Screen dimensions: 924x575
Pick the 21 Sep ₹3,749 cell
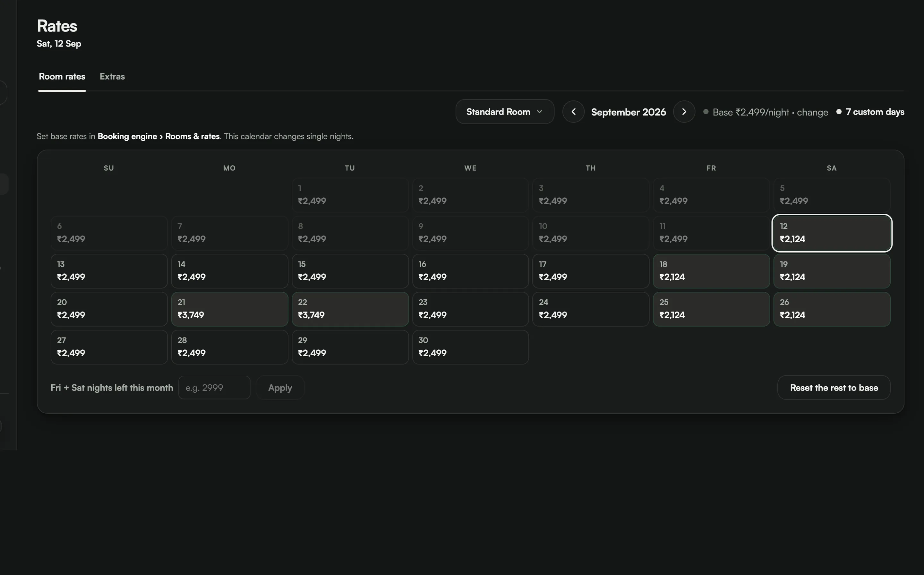pyautogui.click(x=230, y=309)
